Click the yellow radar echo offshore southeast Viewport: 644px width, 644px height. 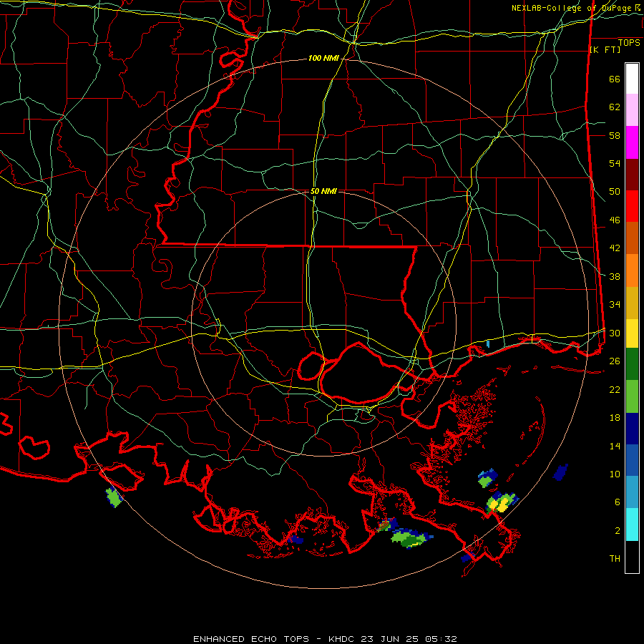pos(502,503)
